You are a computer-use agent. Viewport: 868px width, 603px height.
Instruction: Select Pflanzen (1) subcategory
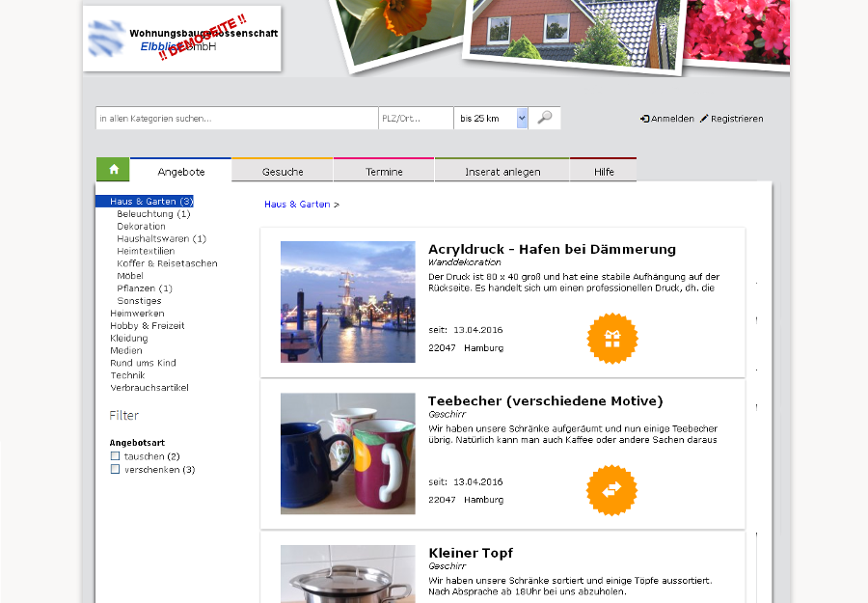click(x=145, y=288)
